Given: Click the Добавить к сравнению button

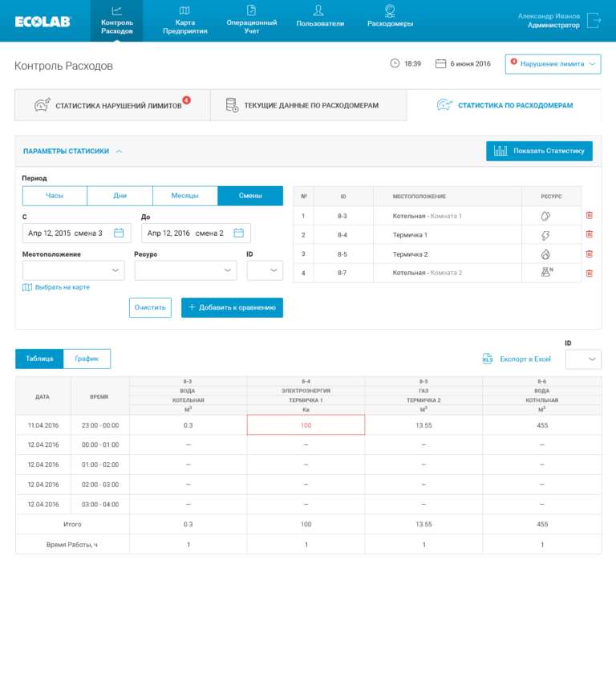Looking at the screenshot, I should [232, 307].
